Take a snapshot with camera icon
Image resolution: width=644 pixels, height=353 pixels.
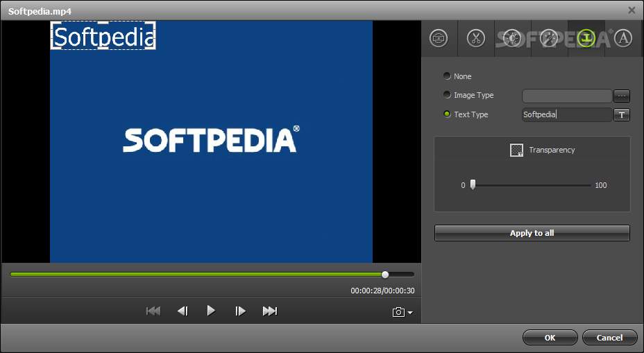click(398, 312)
